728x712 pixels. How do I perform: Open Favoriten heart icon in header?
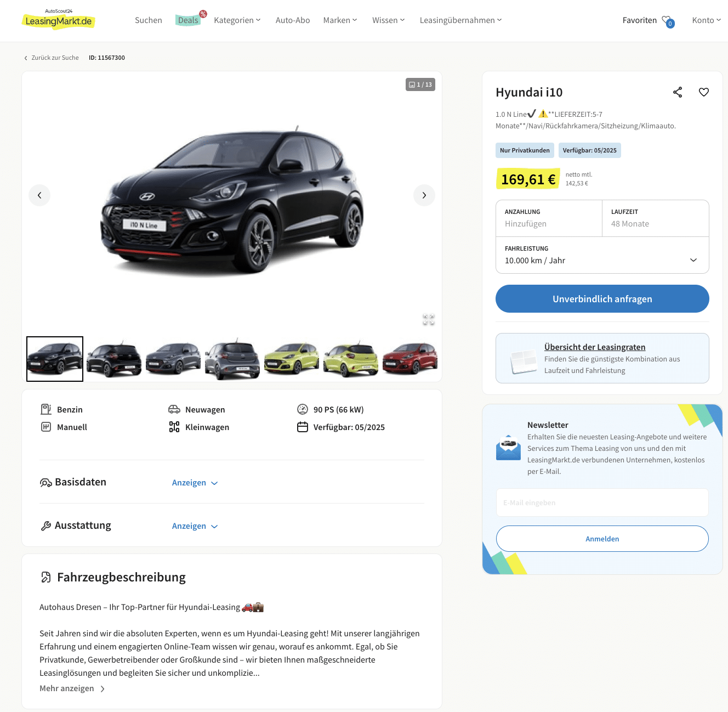(667, 21)
